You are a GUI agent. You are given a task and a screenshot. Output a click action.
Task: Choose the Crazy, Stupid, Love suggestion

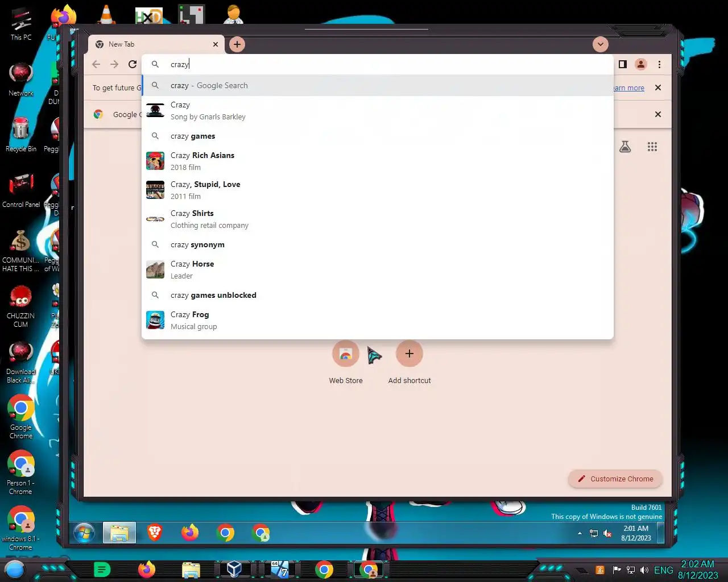[x=378, y=190]
